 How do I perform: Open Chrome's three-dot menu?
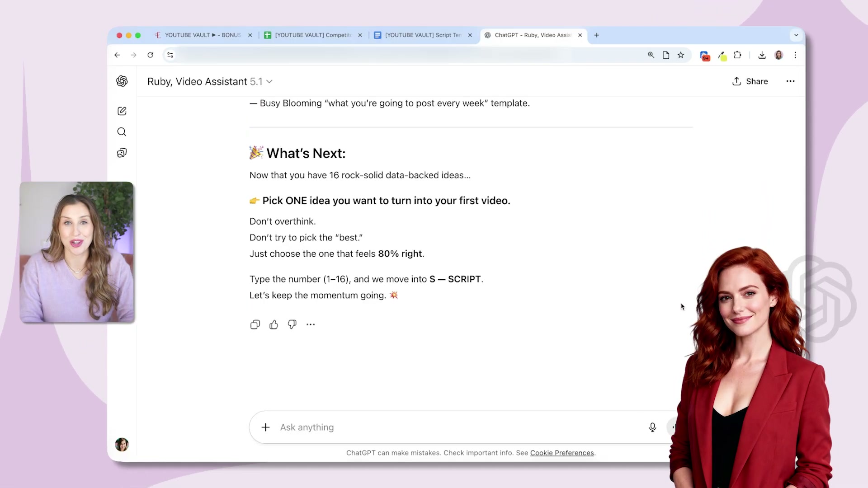click(795, 55)
